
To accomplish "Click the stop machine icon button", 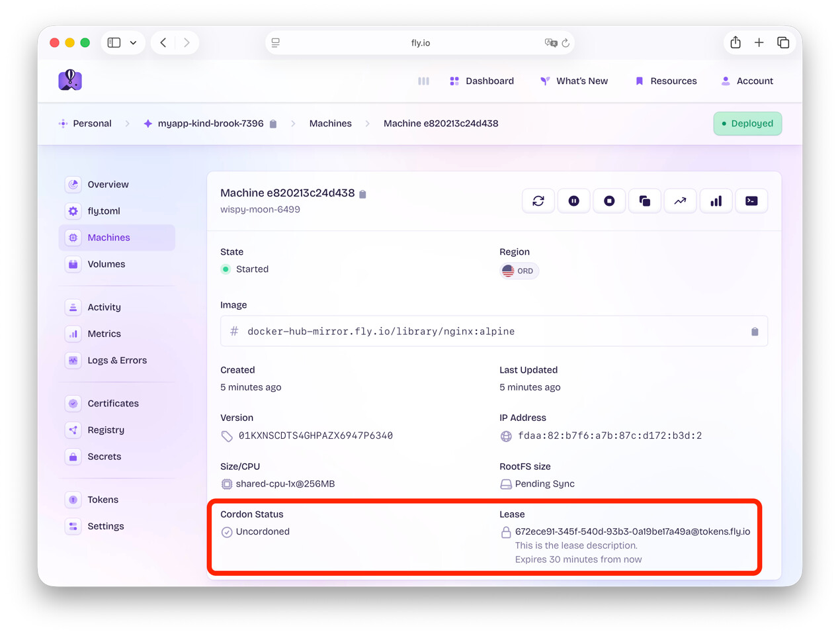I will coord(609,201).
